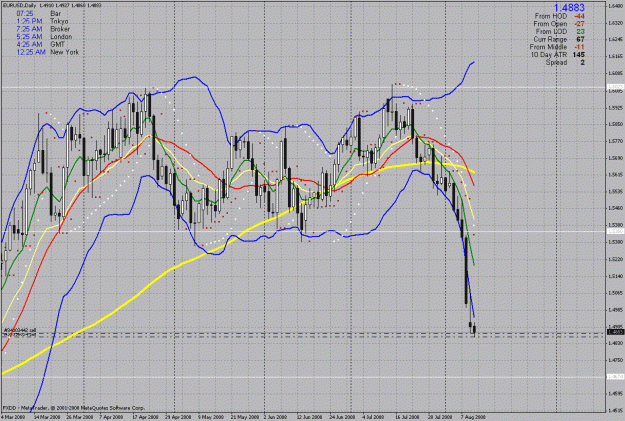Click the "7 Aug 2008" date on time axis
The height and width of the screenshot is (421, 625).
pos(474,417)
